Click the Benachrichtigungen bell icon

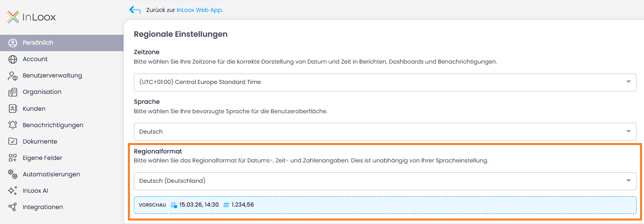coord(13,125)
